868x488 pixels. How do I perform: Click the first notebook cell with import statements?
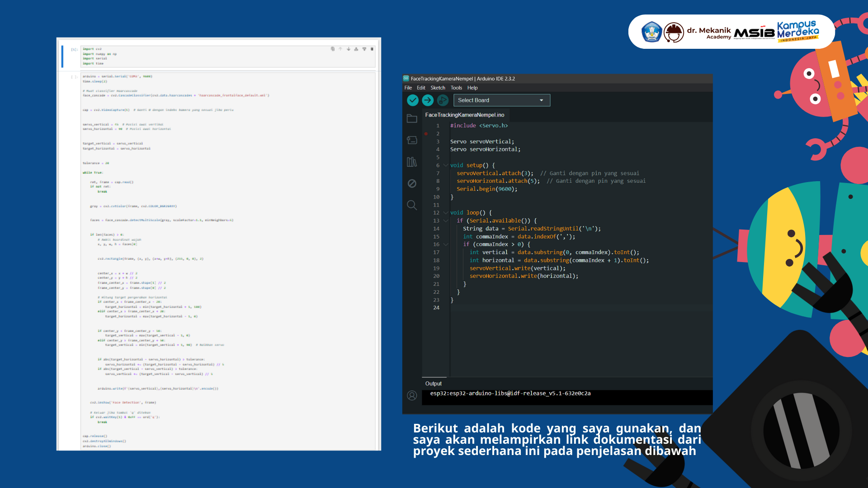click(x=228, y=56)
